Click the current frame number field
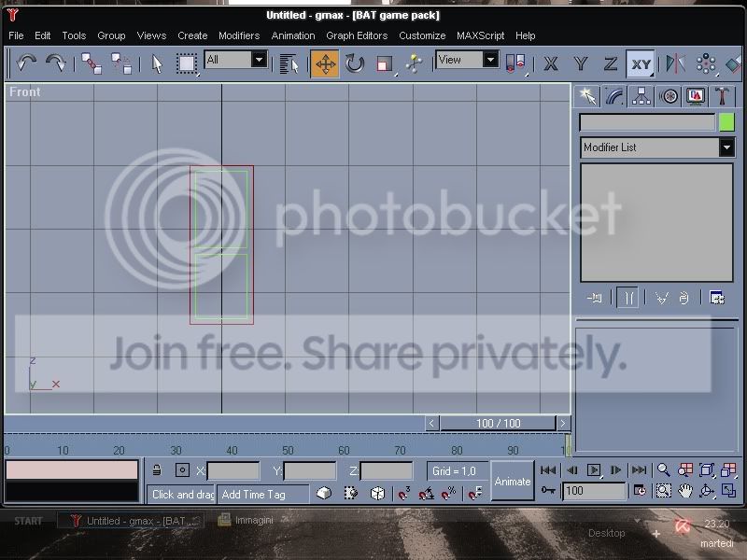This screenshot has width=747, height=560. click(594, 491)
